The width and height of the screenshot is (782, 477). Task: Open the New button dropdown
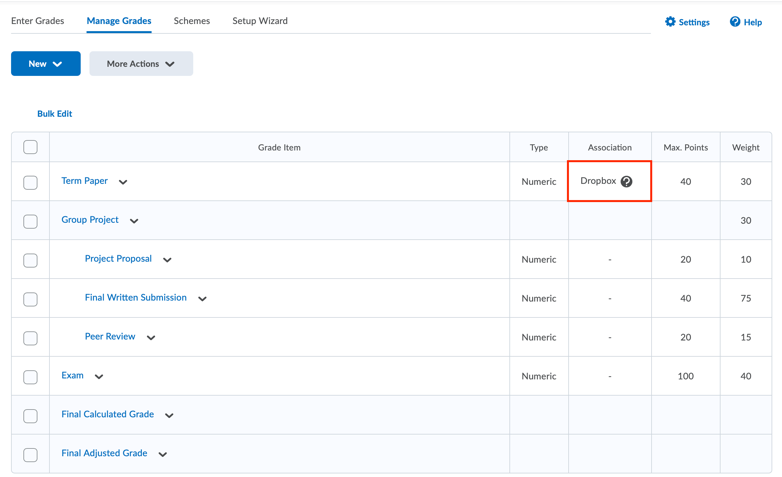(45, 63)
